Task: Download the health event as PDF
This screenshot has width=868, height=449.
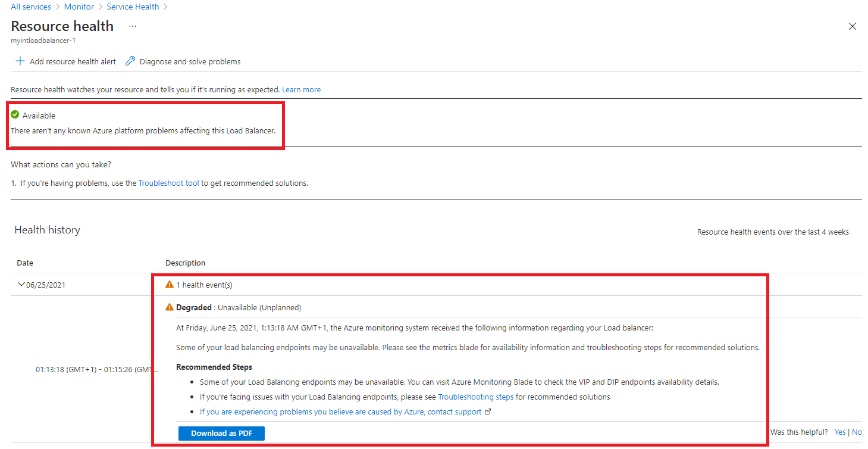Action: pyautogui.click(x=221, y=434)
